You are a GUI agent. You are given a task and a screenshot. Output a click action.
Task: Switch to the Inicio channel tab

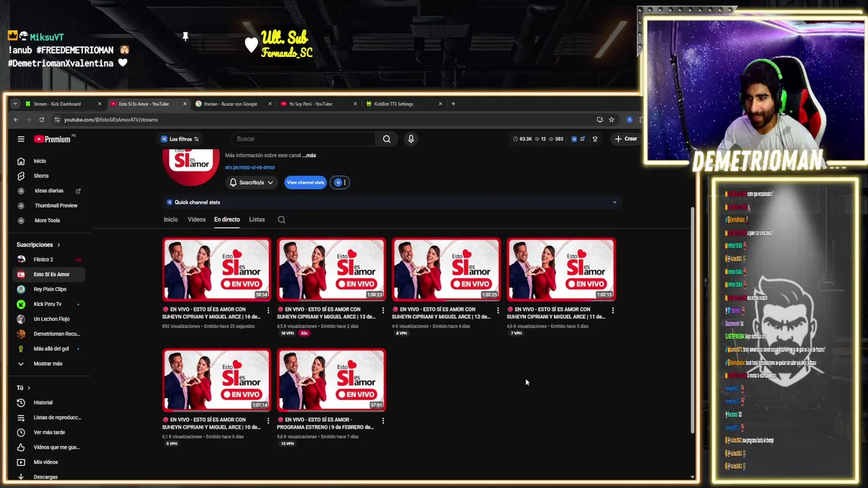pyautogui.click(x=170, y=220)
